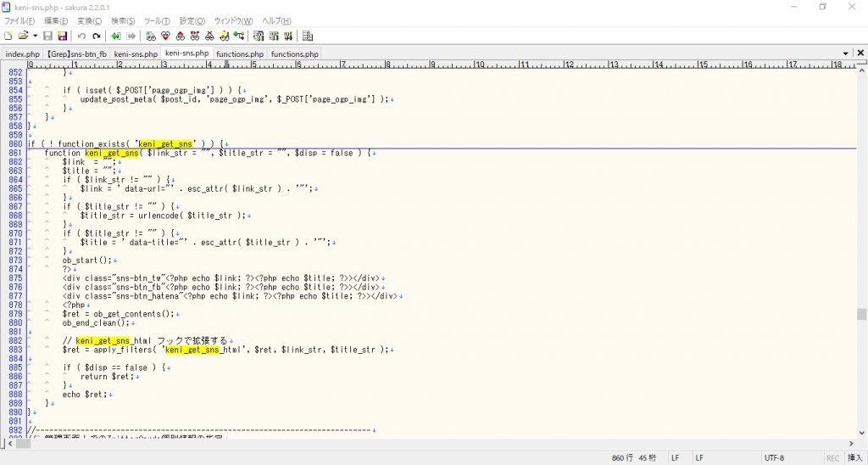Screen dimensions: 868x465
Task: Switch to the index.php tab
Action: point(23,53)
